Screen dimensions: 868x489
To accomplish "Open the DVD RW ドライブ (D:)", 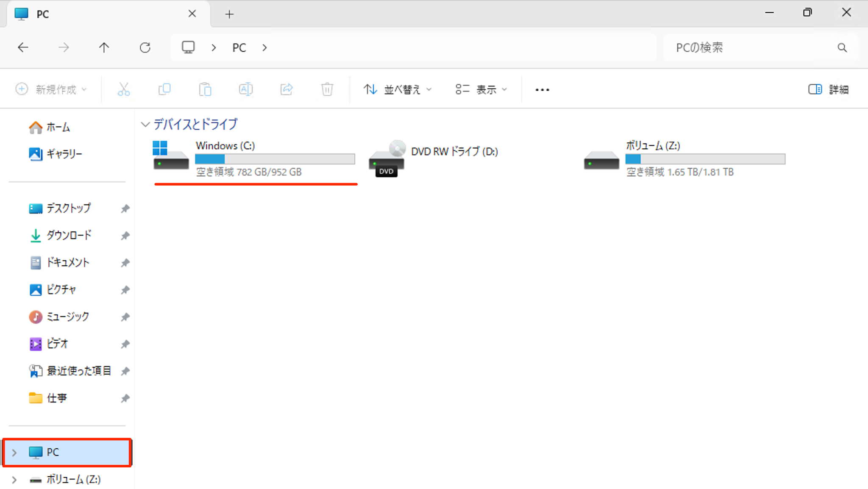I will 453,151.
